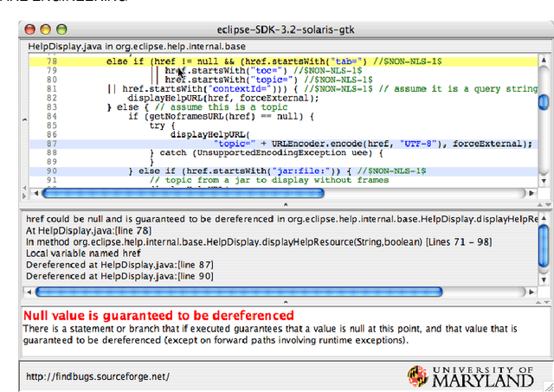Click 'HelpDisplay.java in org.eclipse.help.internal.base' header
The image size is (554, 392).
[137, 47]
